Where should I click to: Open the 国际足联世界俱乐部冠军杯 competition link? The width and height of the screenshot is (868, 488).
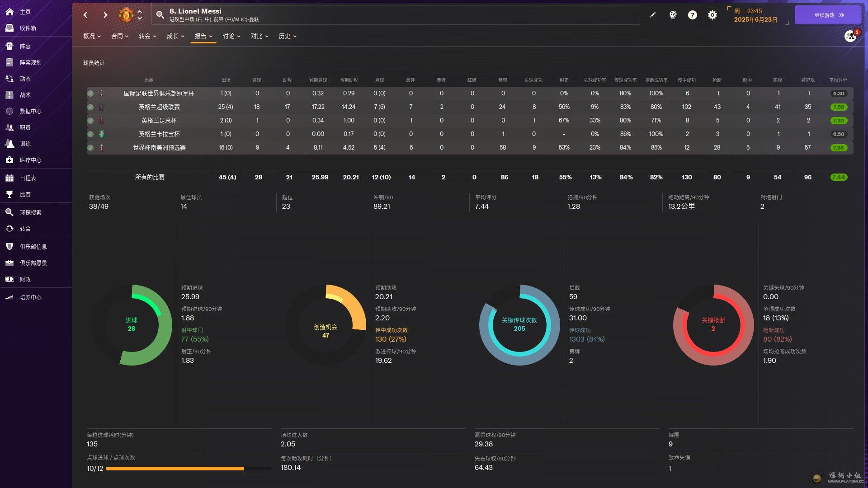[159, 94]
